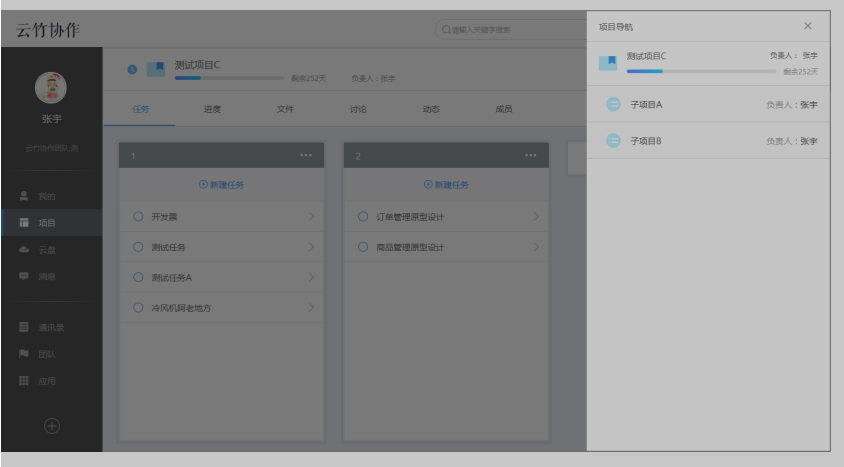The height and width of the screenshot is (467, 844).
Task: Click 新建任务 in column 1
Action: 222,185
